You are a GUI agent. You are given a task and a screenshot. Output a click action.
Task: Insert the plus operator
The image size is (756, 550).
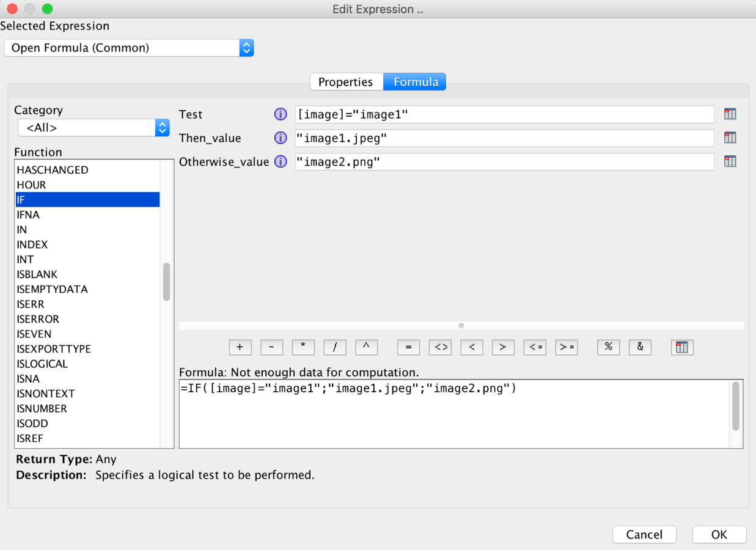[x=240, y=347]
